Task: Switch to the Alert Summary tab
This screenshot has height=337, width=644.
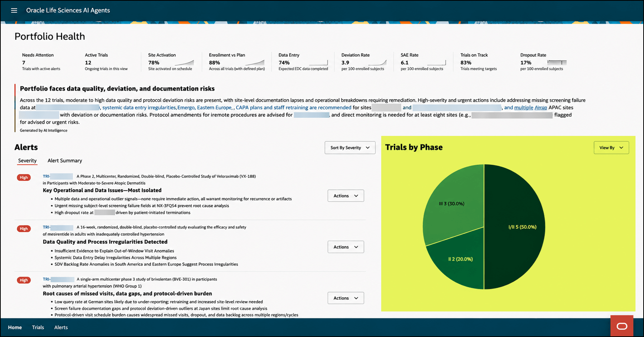Action: pos(65,160)
